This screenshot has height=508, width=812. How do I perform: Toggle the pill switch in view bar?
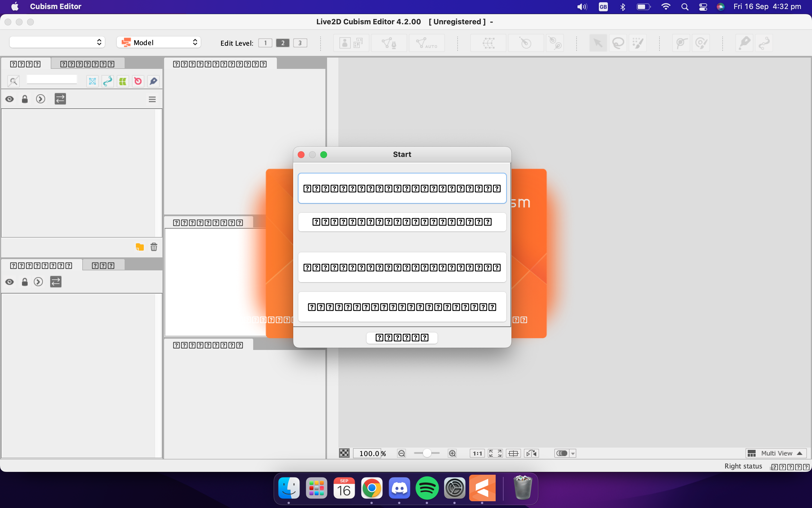tap(562, 453)
